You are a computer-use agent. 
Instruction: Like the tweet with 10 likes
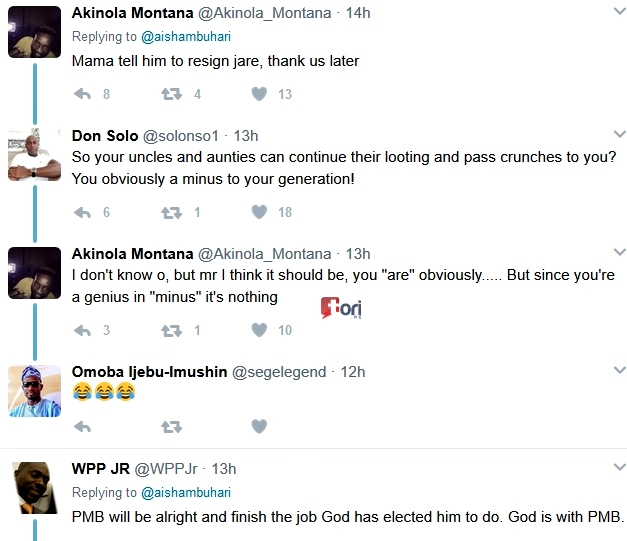tap(259, 330)
